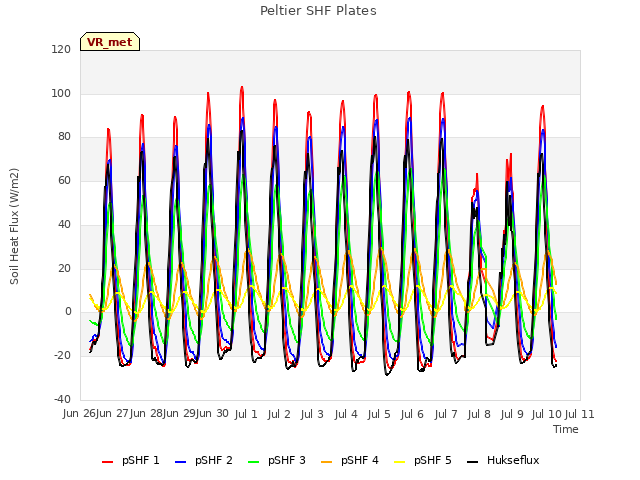Click the 40 y-axis tick label
The width and height of the screenshot is (640, 480).
pos(64,224)
